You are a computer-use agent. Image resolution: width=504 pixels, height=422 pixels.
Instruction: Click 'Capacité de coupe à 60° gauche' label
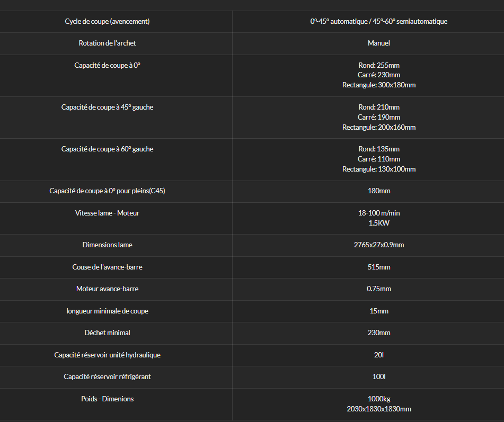click(x=107, y=149)
